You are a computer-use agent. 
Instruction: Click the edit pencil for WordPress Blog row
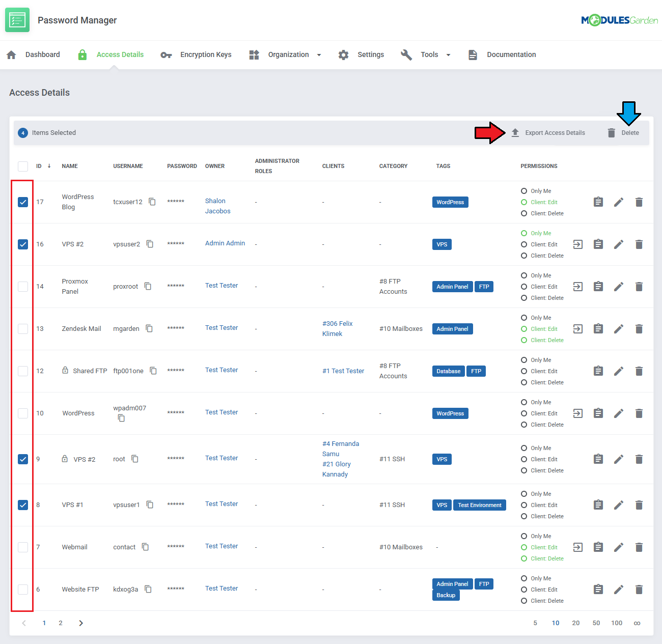click(618, 202)
